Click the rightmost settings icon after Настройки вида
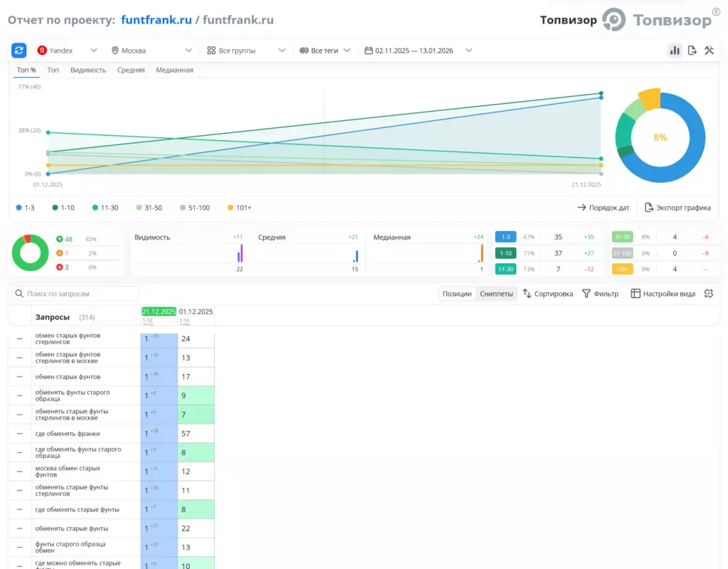This screenshot has width=728, height=569. coord(709,294)
